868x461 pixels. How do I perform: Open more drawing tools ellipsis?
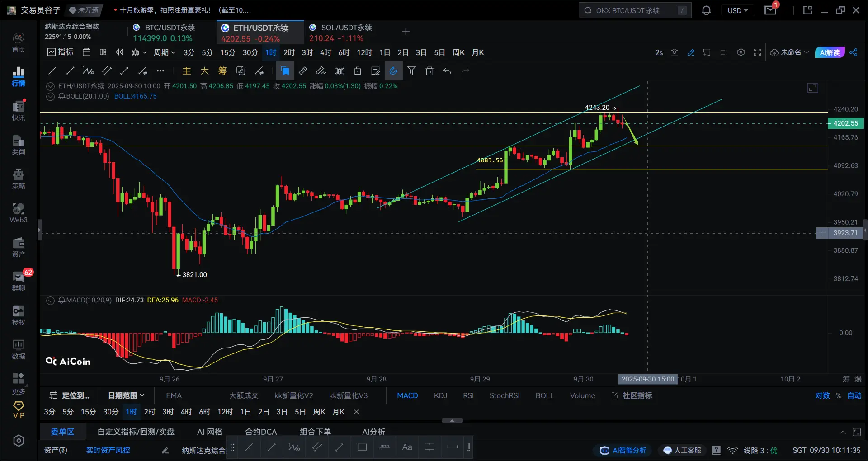[160, 71]
